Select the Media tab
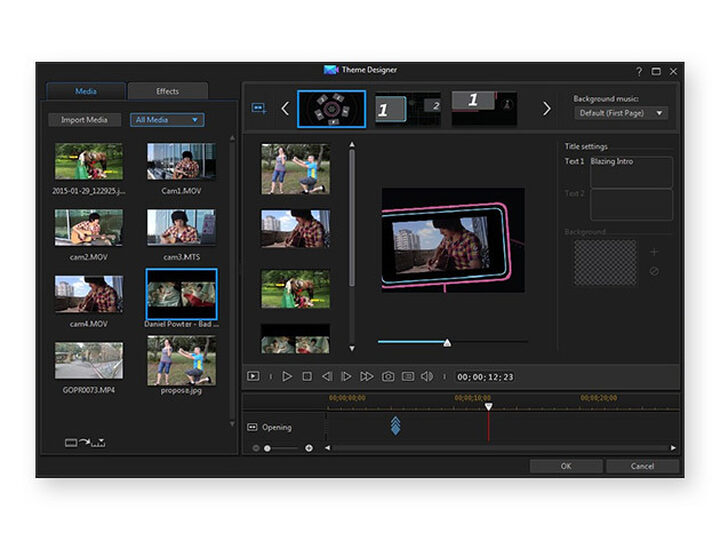The image size is (720, 541). pos(86,91)
